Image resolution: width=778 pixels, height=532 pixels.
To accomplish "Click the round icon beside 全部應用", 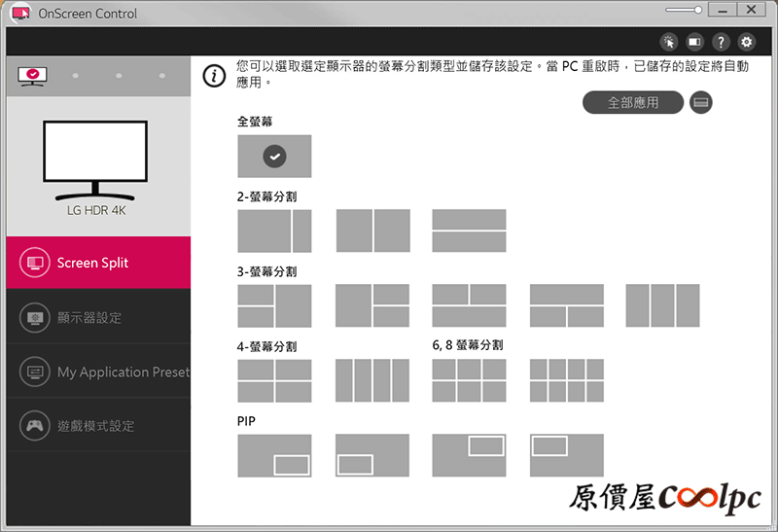I will coord(700,103).
